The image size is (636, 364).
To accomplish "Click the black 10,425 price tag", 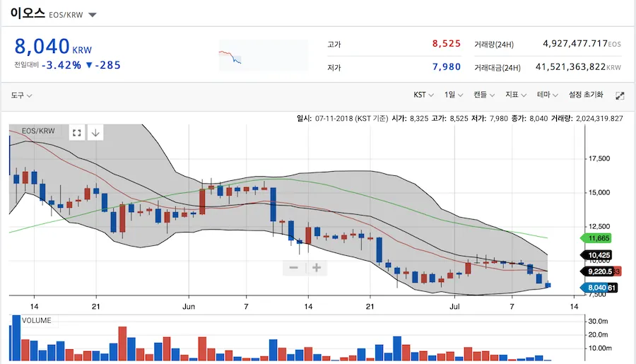I will pos(596,255).
